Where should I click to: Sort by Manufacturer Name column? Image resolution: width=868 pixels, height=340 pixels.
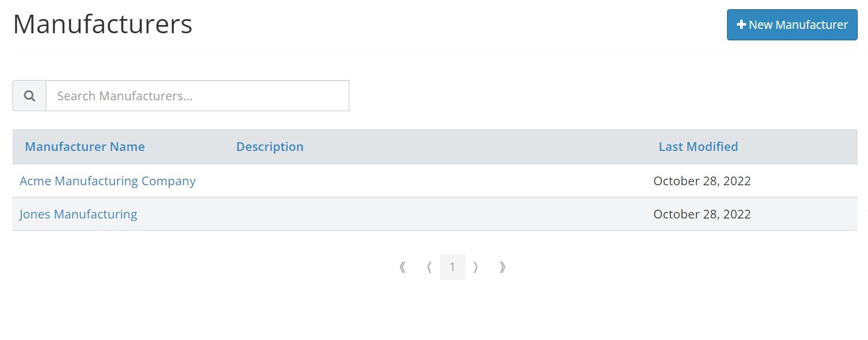click(x=85, y=147)
